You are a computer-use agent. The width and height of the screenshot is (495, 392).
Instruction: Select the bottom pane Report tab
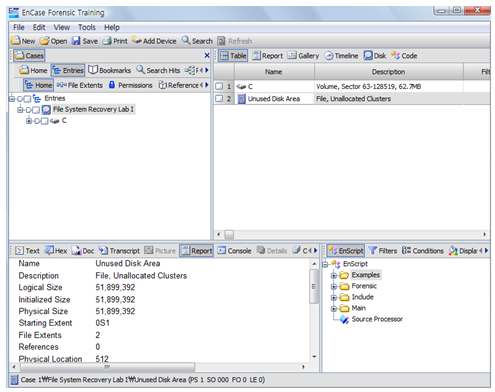click(x=196, y=251)
